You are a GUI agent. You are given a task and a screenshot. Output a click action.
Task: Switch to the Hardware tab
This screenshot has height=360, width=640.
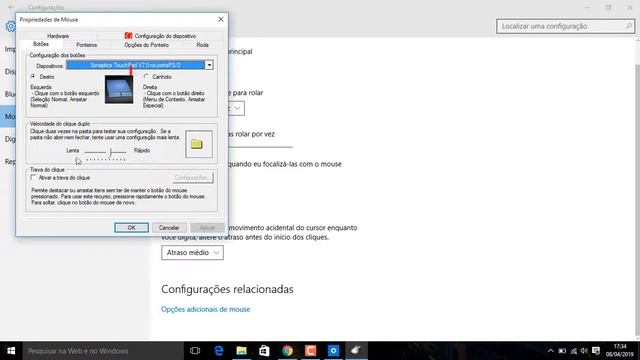(x=58, y=36)
